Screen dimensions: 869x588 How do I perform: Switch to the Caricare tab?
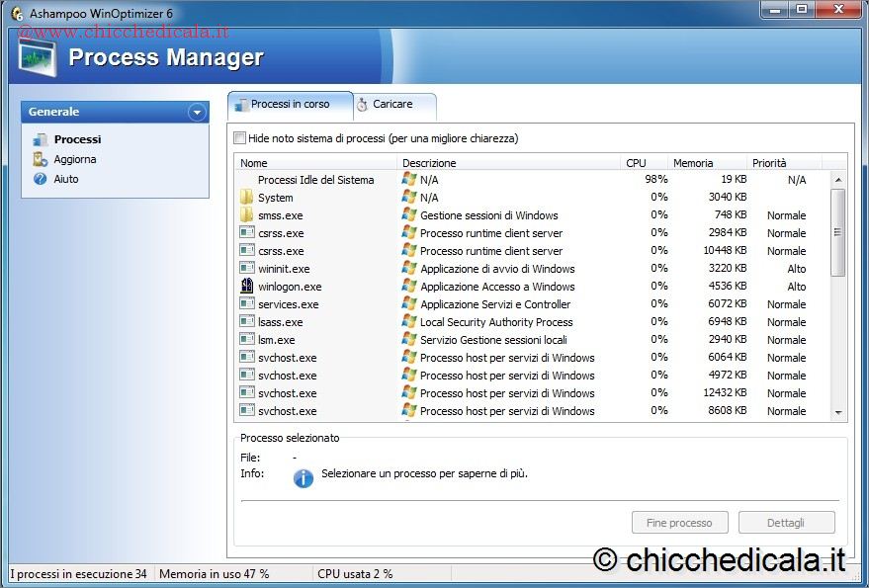tap(392, 105)
